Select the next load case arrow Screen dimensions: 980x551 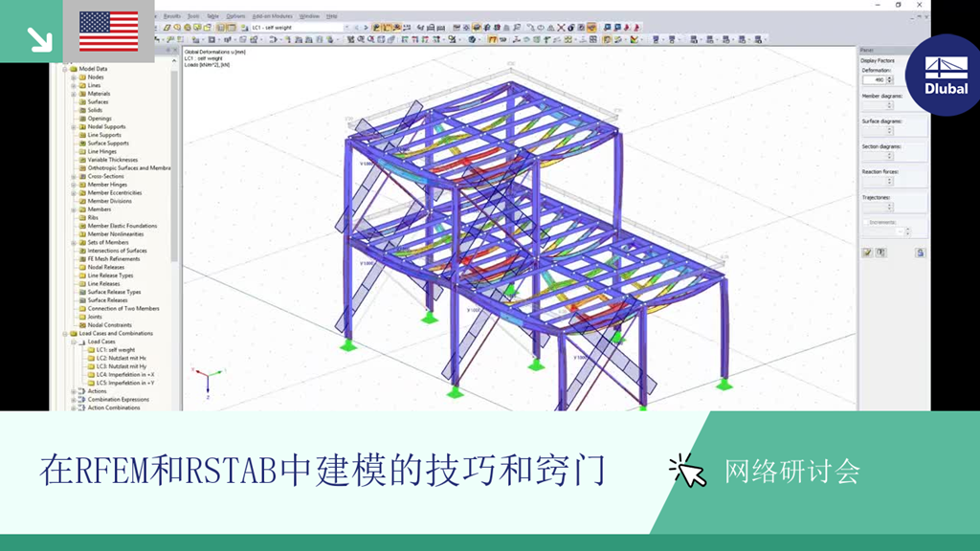pos(366,28)
